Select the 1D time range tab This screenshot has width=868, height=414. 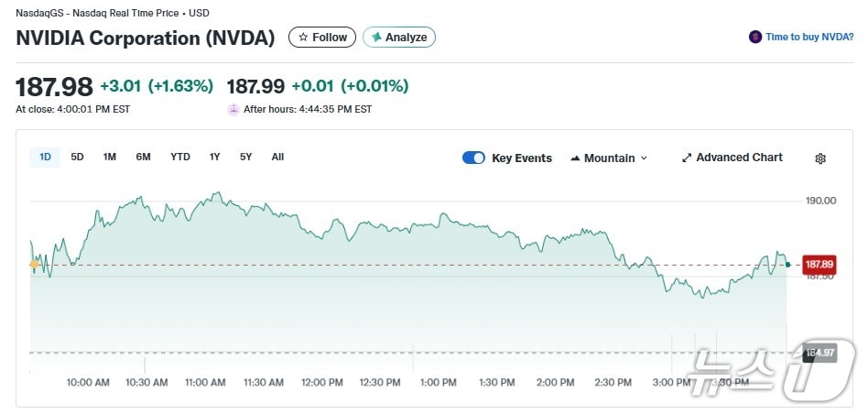tap(45, 157)
